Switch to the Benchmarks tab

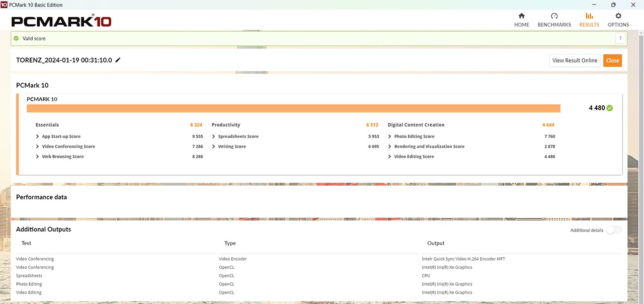tap(554, 20)
